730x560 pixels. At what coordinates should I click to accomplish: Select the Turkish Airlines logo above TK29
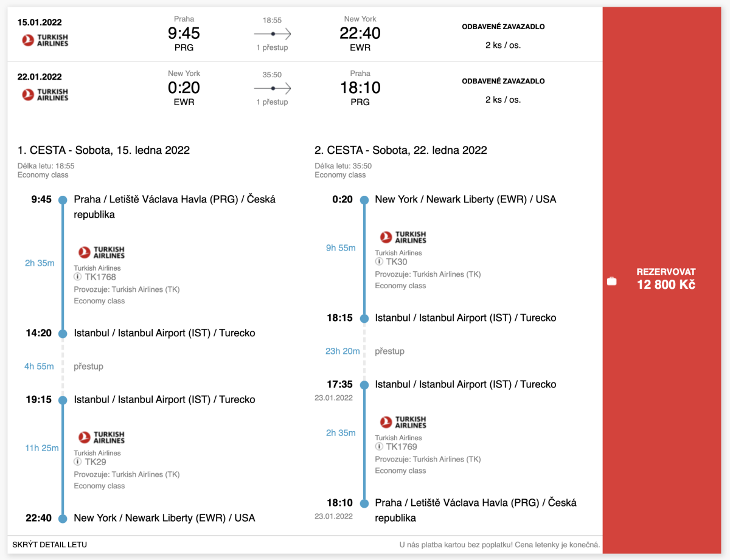pyautogui.click(x=101, y=437)
